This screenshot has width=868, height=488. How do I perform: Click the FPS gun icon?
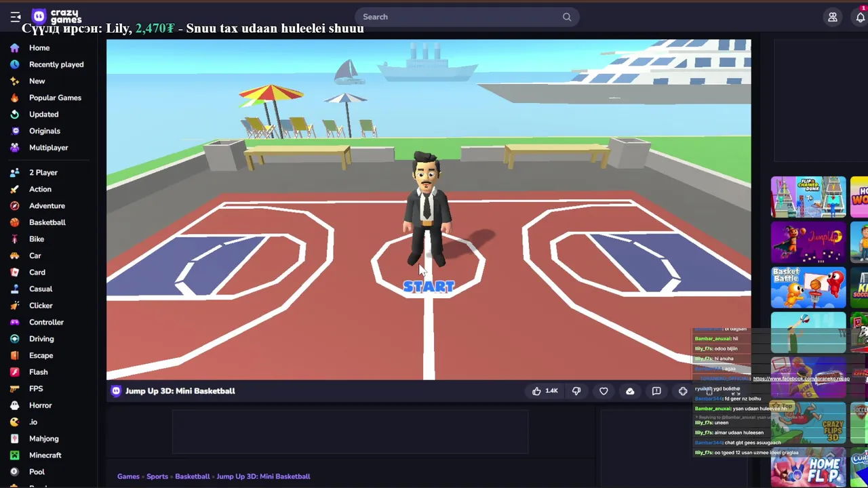[x=15, y=388]
